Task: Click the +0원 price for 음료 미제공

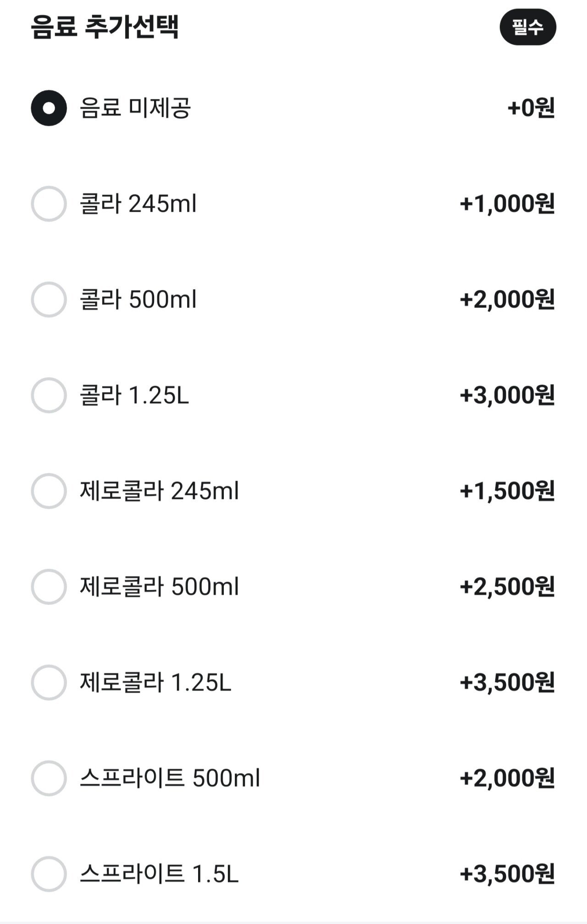Action: (x=531, y=108)
